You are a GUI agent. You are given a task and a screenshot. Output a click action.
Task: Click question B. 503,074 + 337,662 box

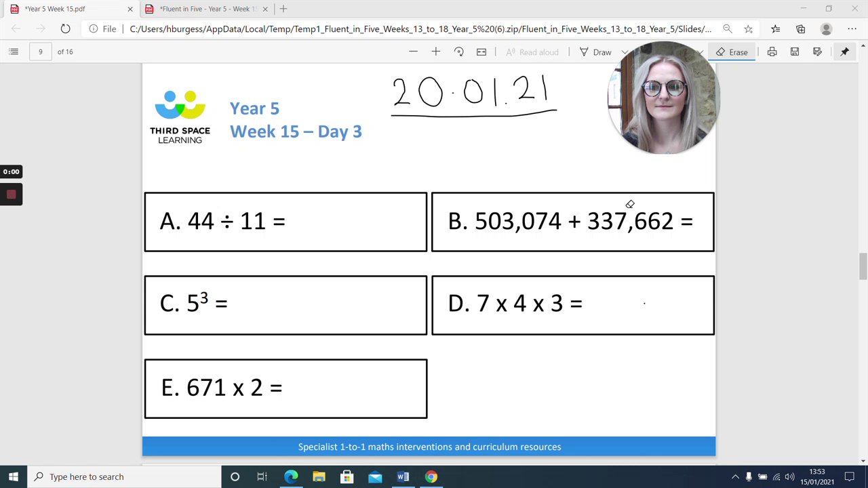[572, 222]
